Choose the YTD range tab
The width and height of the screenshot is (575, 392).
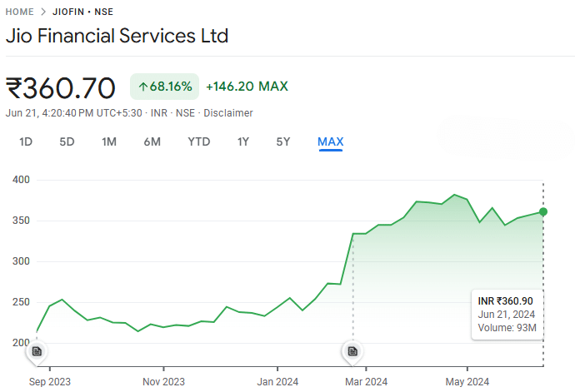(199, 141)
